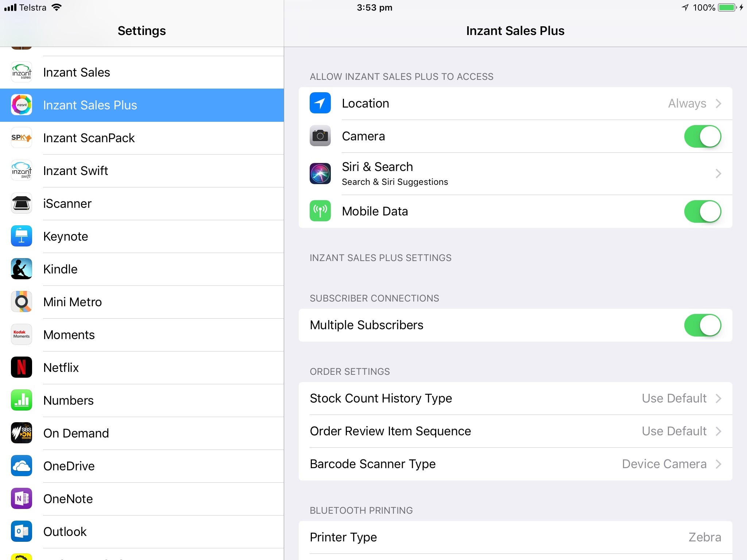
Task: Open the Netflix app icon in sidebar
Action: click(22, 367)
